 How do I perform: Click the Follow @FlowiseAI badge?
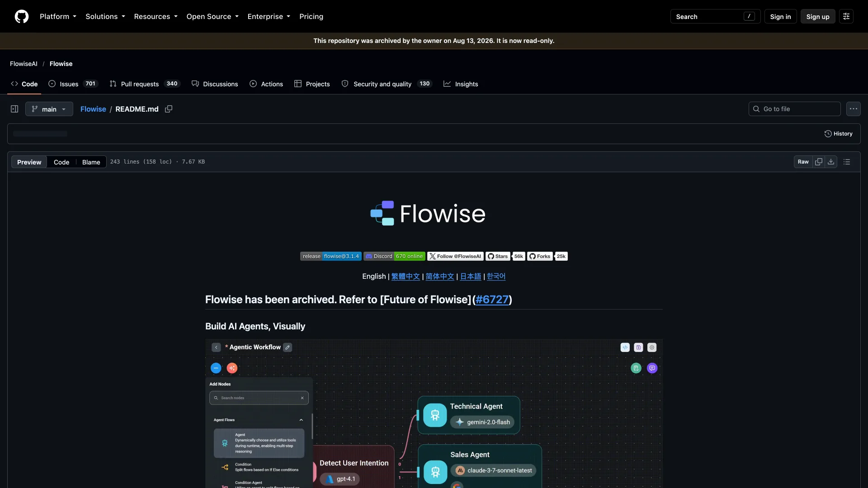[x=455, y=256]
